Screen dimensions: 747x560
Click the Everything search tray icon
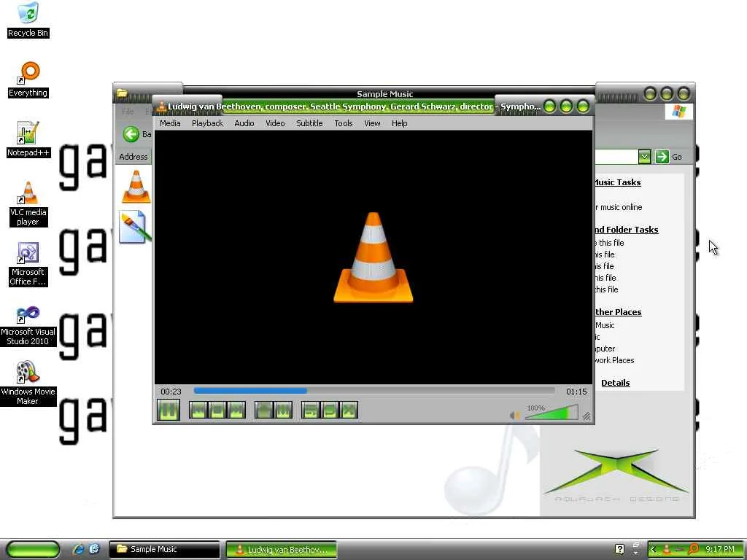click(x=693, y=549)
